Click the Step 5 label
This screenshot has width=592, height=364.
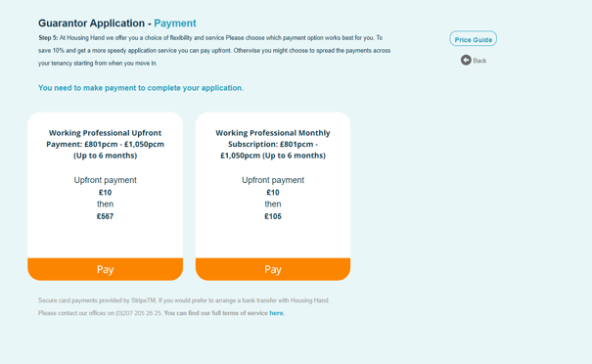(48, 38)
